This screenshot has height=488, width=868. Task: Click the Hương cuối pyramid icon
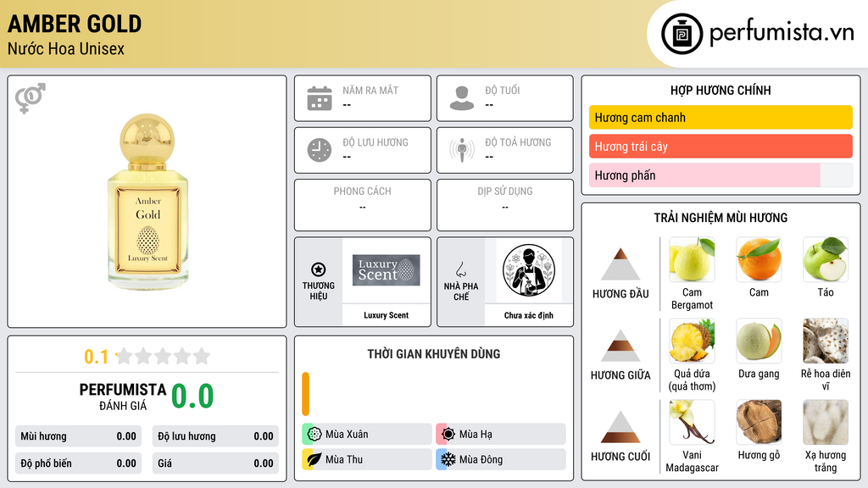pos(620,427)
